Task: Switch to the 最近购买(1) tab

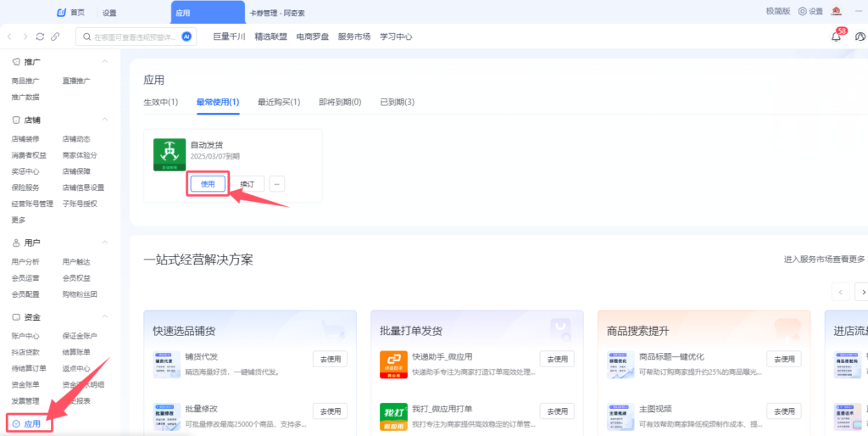Action: point(279,102)
